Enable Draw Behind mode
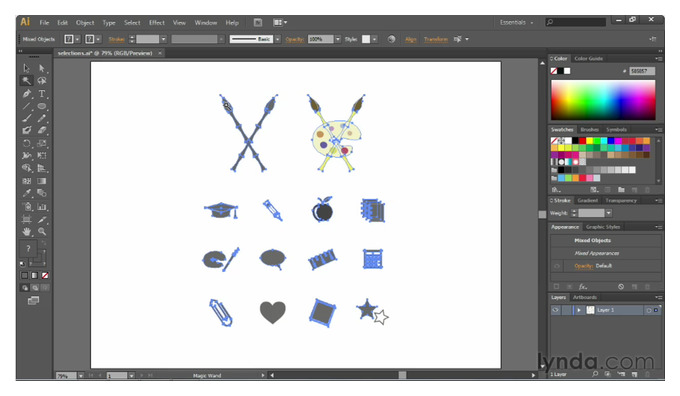The width and height of the screenshot is (680, 396). 35,288
